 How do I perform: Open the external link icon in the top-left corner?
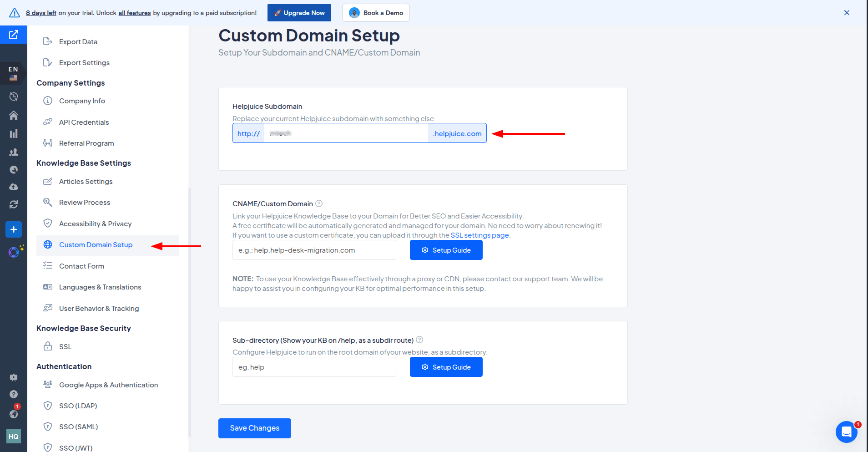(14, 35)
